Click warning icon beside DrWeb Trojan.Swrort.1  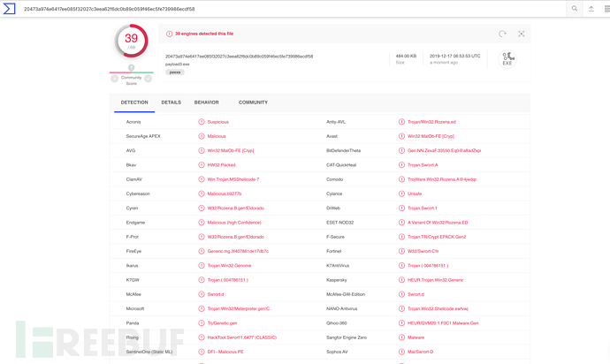[x=401, y=208]
